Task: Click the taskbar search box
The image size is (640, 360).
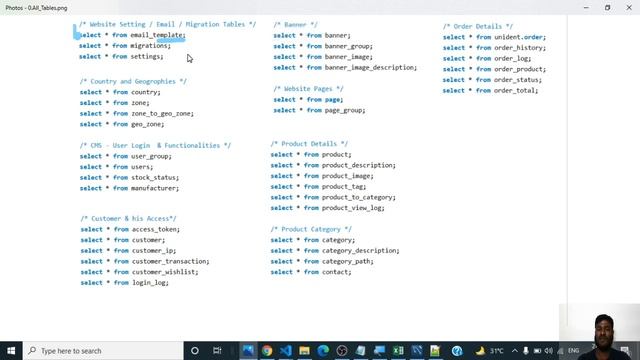Action: pyautogui.click(x=103, y=351)
